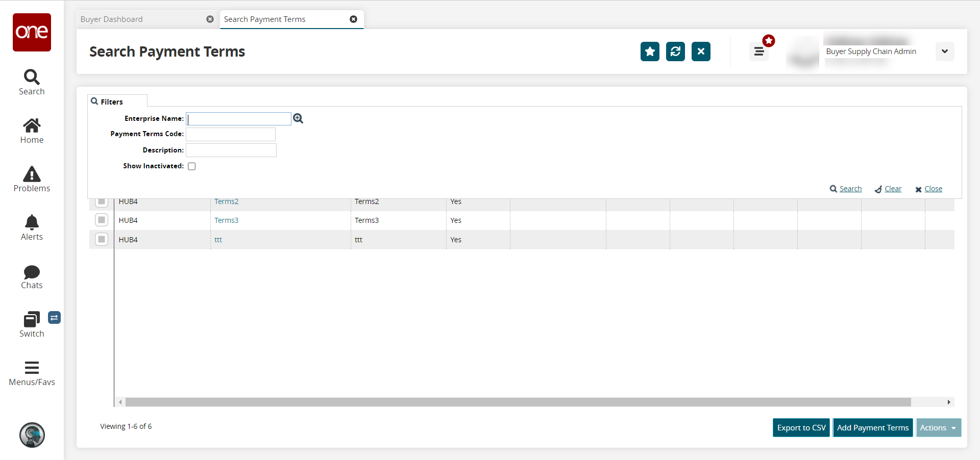Select the Terms2 row checkbox
Image resolution: width=980 pixels, height=460 pixels.
pyautogui.click(x=102, y=202)
